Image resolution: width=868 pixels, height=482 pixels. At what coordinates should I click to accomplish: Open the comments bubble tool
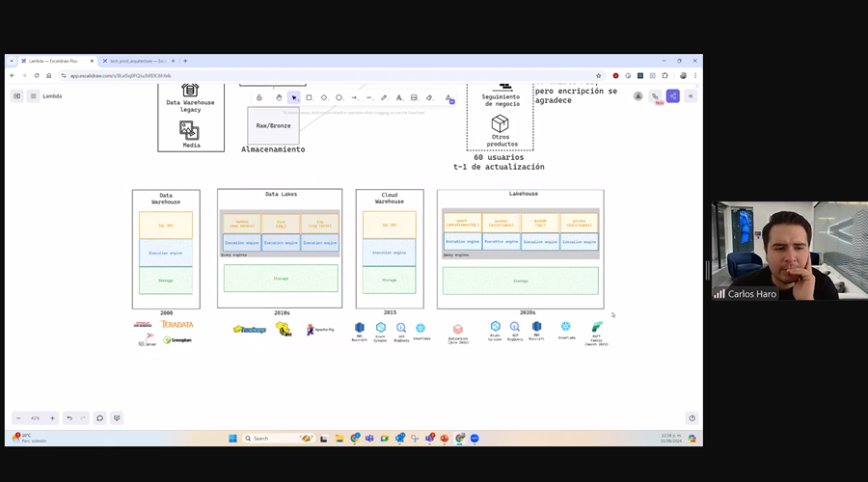click(99, 418)
